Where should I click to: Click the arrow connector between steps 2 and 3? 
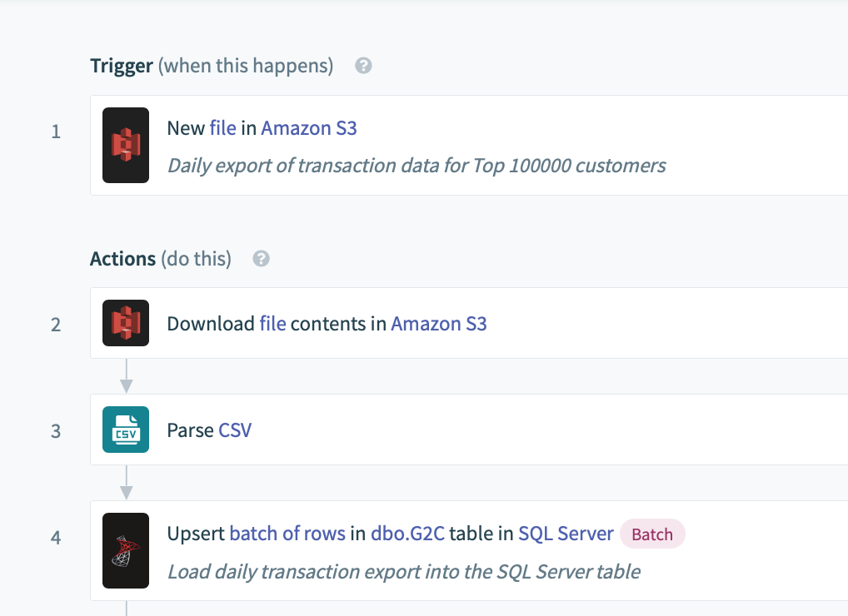(126, 376)
